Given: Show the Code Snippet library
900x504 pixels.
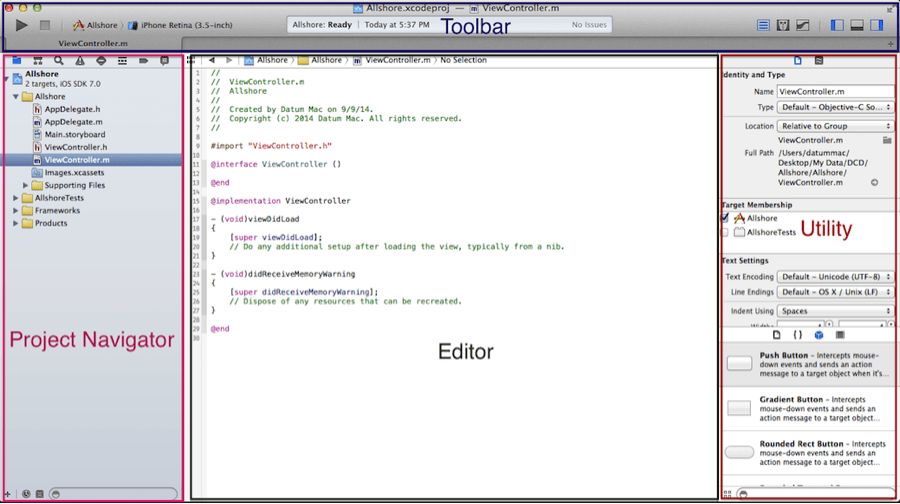Looking at the screenshot, I should [798, 335].
